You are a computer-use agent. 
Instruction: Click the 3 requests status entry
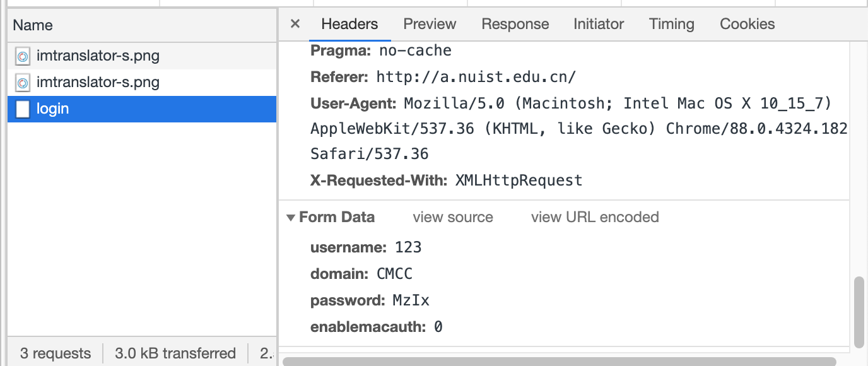[x=56, y=353]
